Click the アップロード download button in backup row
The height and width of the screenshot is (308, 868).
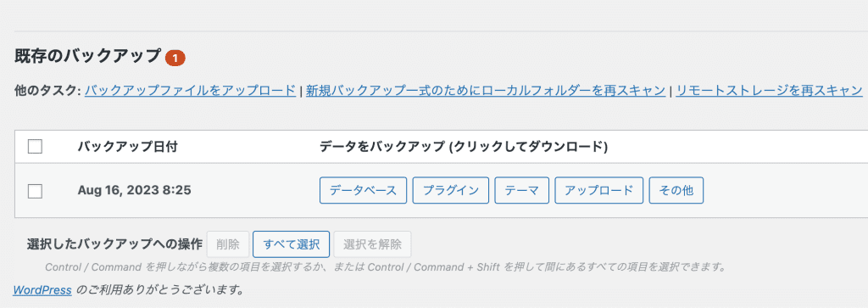(x=599, y=191)
